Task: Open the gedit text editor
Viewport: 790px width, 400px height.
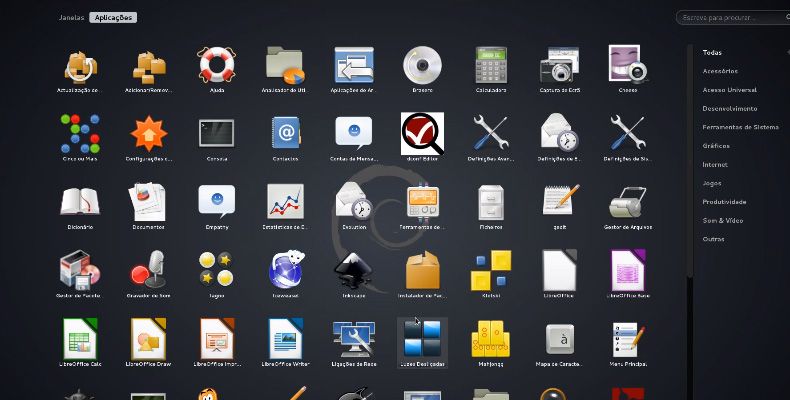Action: coord(559,202)
